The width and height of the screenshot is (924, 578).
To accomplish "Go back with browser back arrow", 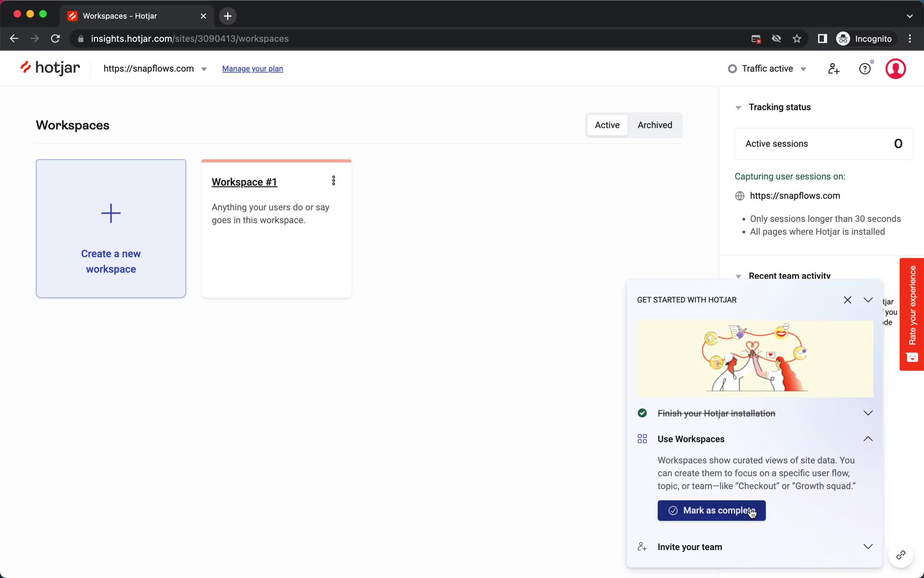I will (x=14, y=39).
